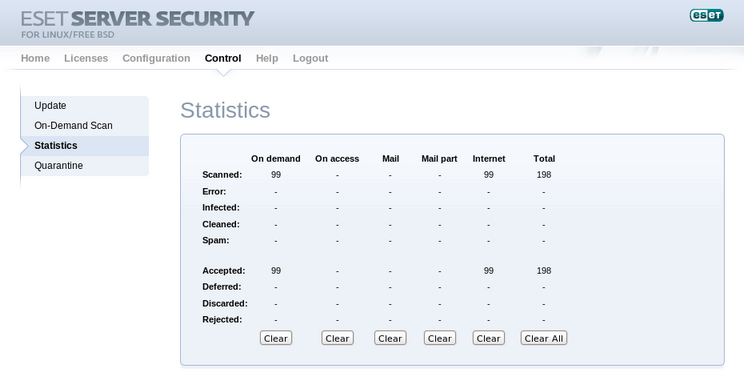Open the Quarantine sidebar page

click(x=85, y=166)
